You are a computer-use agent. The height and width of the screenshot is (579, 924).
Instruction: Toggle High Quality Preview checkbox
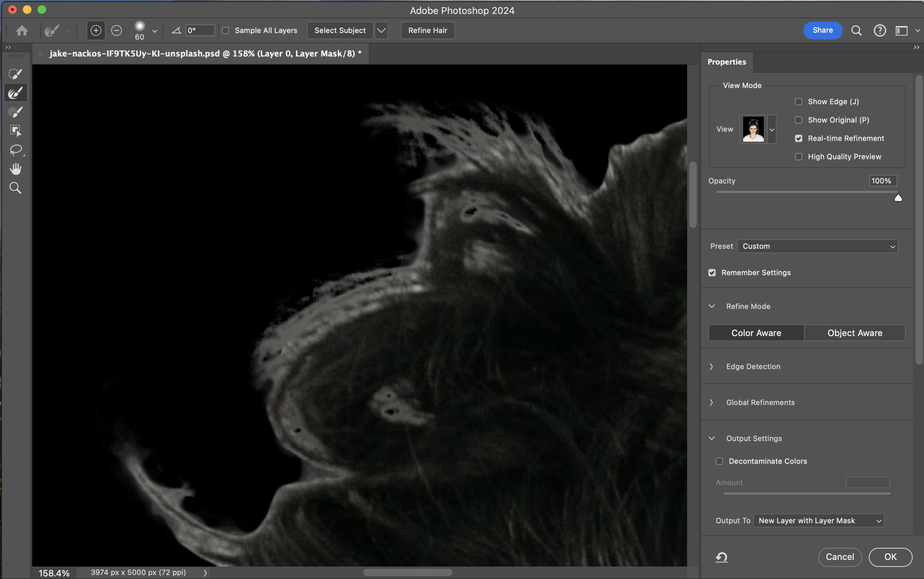(799, 157)
